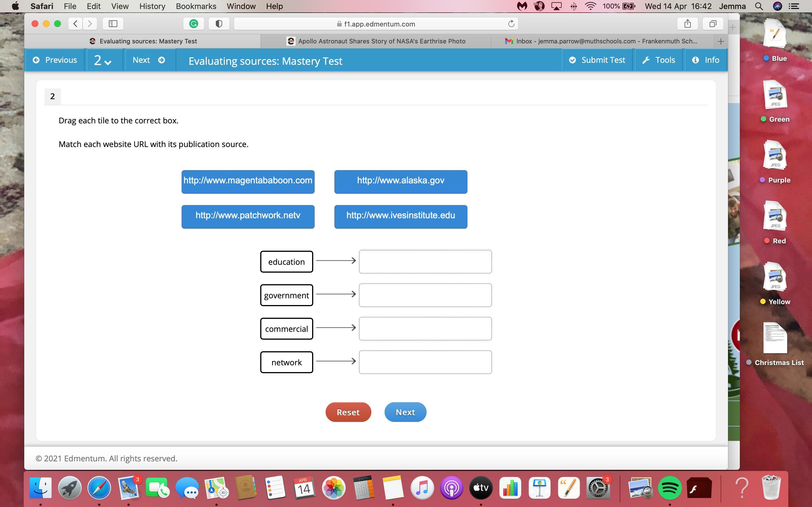The image size is (812, 507).
Task: Open Spotify from the dock
Action: 669,488
